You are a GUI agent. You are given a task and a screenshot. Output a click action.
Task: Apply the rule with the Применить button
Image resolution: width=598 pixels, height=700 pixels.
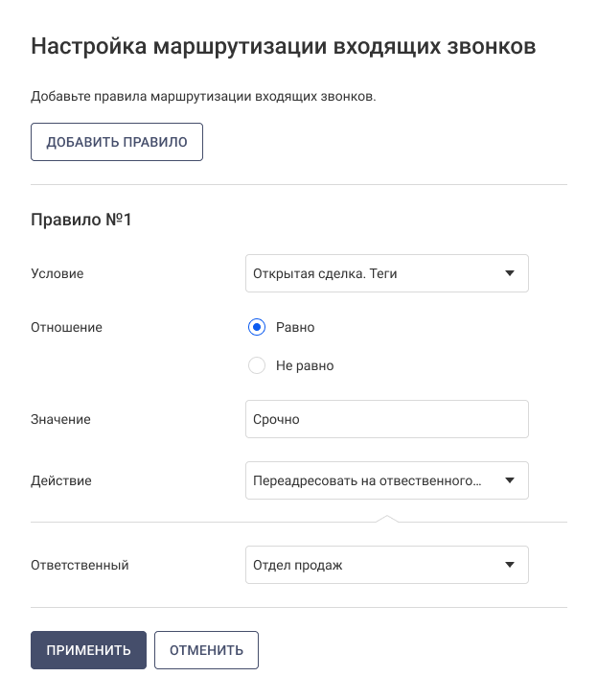click(x=88, y=650)
